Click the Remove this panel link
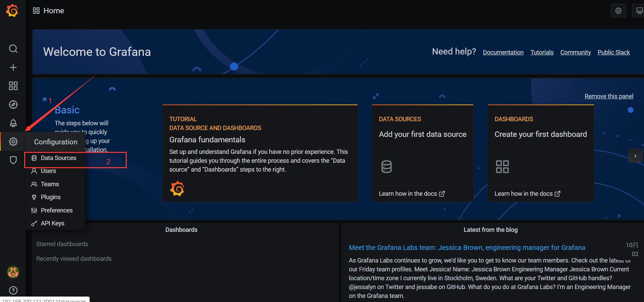Viewport: 644px width, 302px height. [x=609, y=96]
